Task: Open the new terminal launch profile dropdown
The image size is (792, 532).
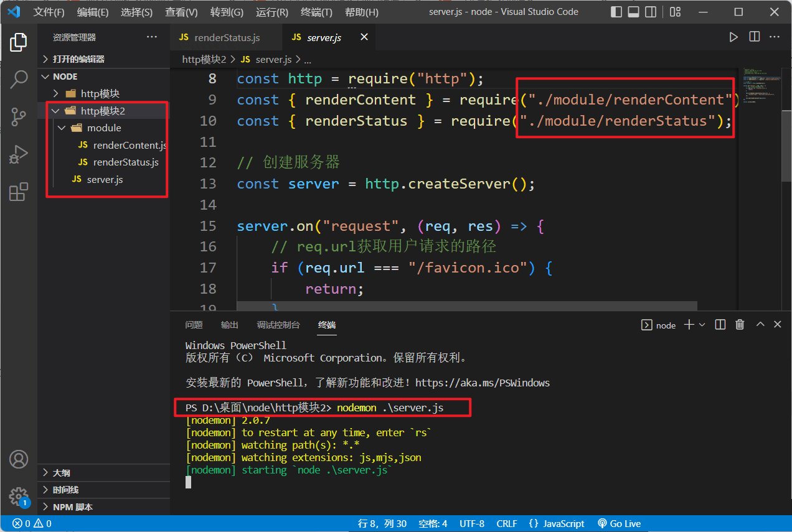Action: [x=702, y=325]
